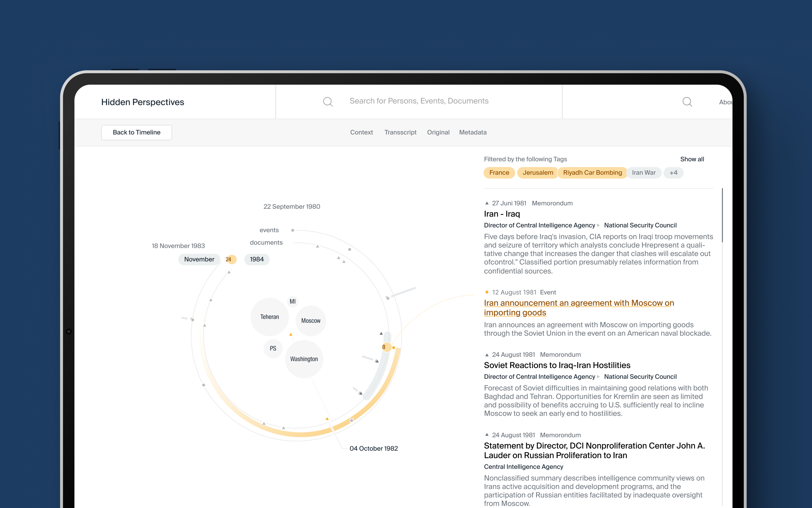Viewport: 812px width, 508px height.
Task: Open the About menu item
Action: (725, 102)
